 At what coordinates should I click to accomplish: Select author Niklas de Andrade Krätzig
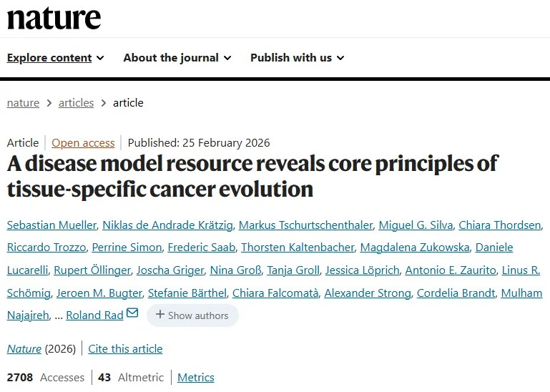(x=167, y=225)
